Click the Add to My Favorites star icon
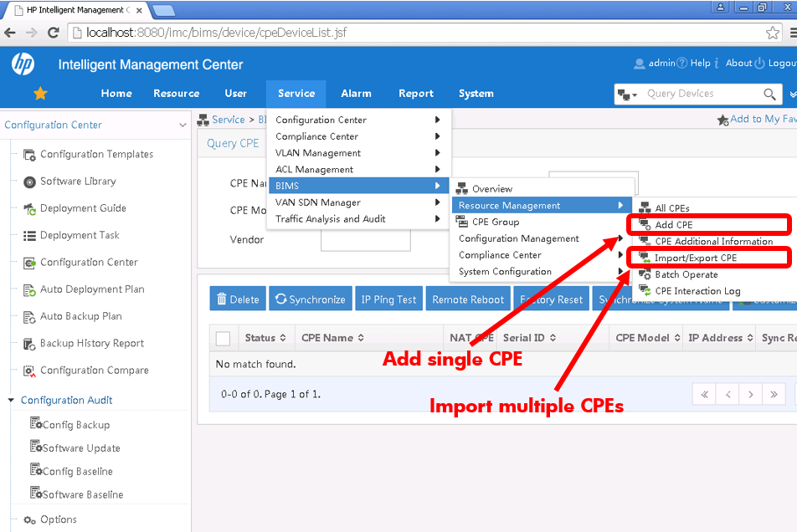Screen dimensions: 797x532 point(722,120)
